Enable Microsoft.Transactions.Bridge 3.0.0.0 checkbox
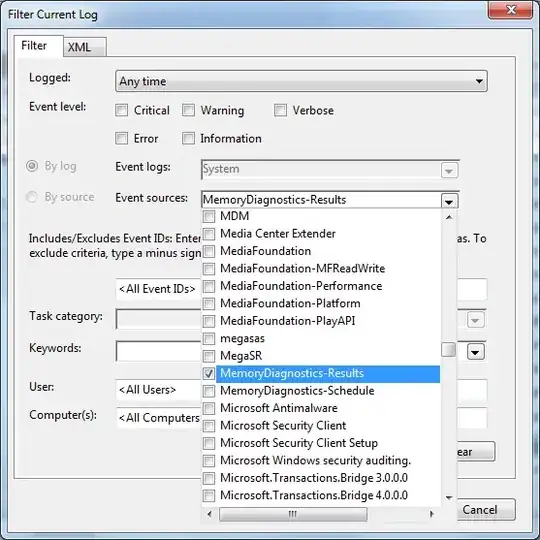This screenshot has width=540, height=540. pos(209,478)
